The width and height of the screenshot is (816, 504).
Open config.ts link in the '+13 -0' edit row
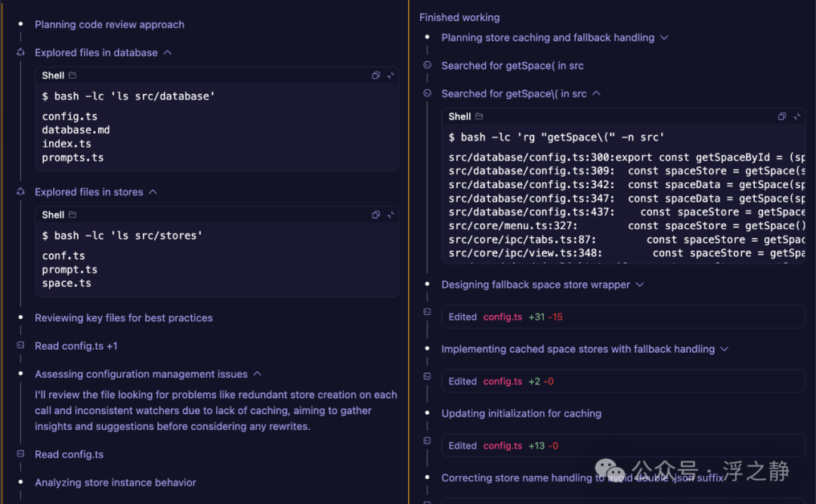point(502,446)
